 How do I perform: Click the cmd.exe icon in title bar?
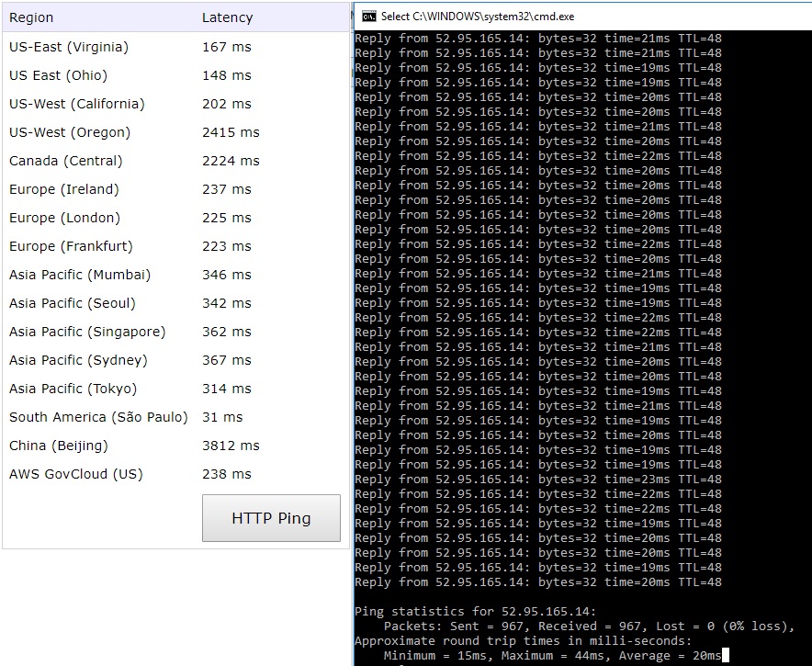click(368, 16)
